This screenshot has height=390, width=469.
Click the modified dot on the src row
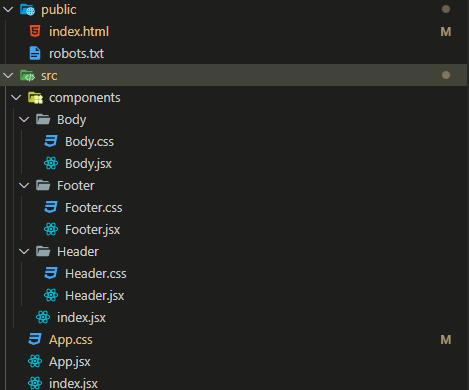pos(446,75)
